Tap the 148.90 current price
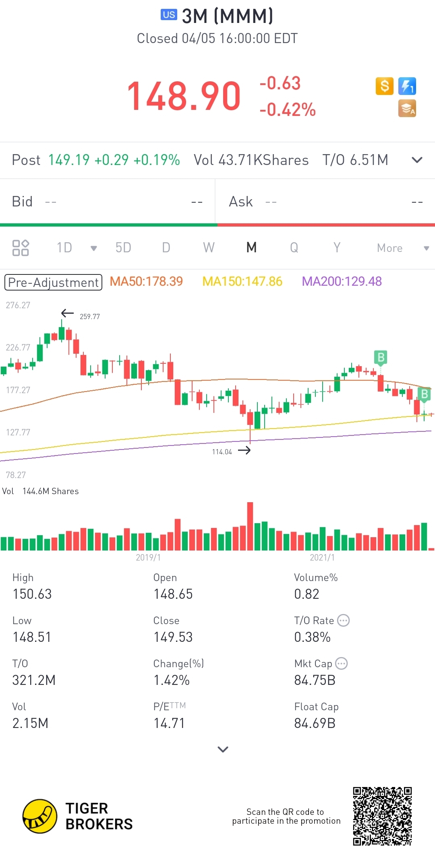The width and height of the screenshot is (435, 868). click(x=184, y=96)
